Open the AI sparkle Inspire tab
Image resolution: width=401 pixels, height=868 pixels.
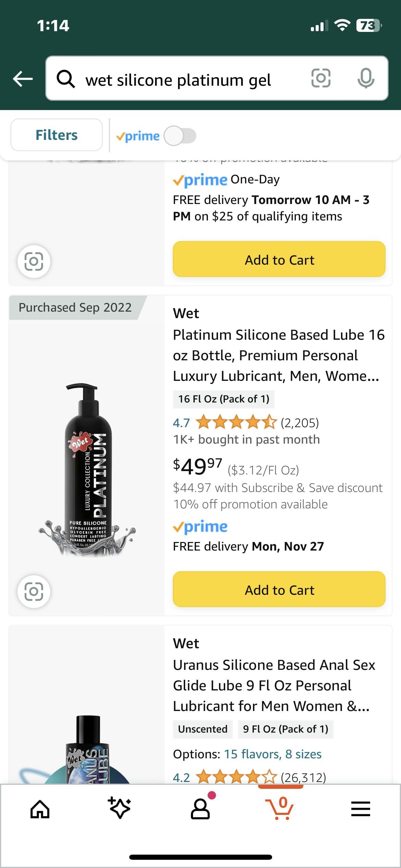tap(120, 808)
